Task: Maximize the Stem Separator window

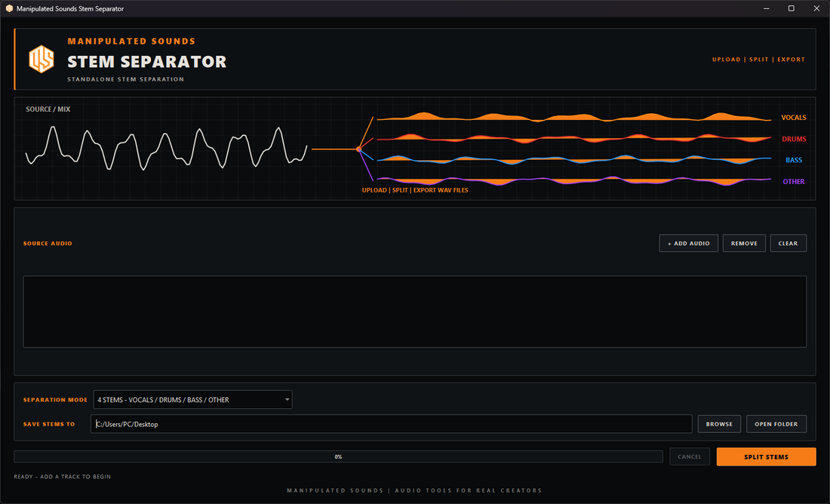Action: tap(792, 8)
